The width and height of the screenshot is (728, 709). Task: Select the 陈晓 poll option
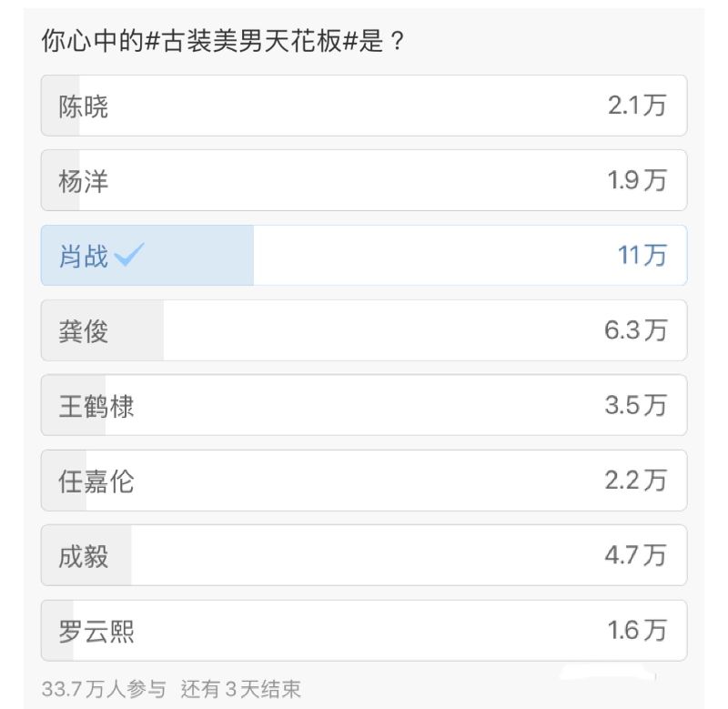pyautogui.click(x=84, y=106)
